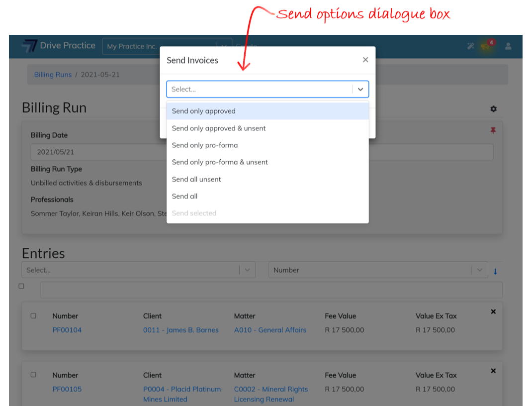This screenshot has height=410, width=532.
Task: Remove the PF00105 entry with X icon
Action: [x=493, y=371]
